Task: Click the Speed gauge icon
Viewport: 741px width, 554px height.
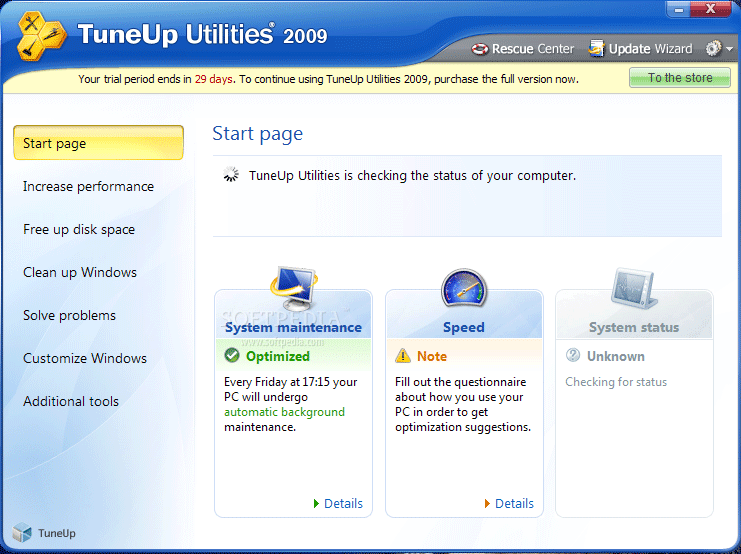Action: (464, 288)
